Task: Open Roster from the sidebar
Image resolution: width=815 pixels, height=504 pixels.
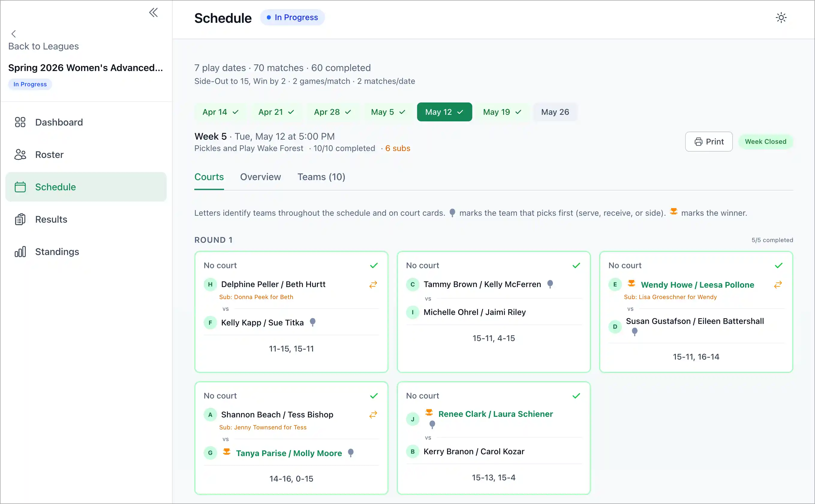Action: pos(86,154)
